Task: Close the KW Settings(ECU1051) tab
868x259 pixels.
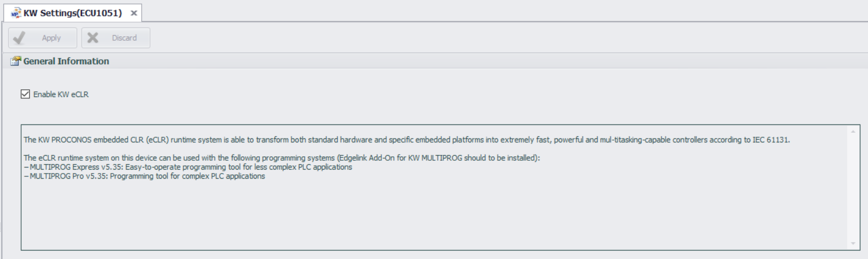Action: click(x=134, y=13)
